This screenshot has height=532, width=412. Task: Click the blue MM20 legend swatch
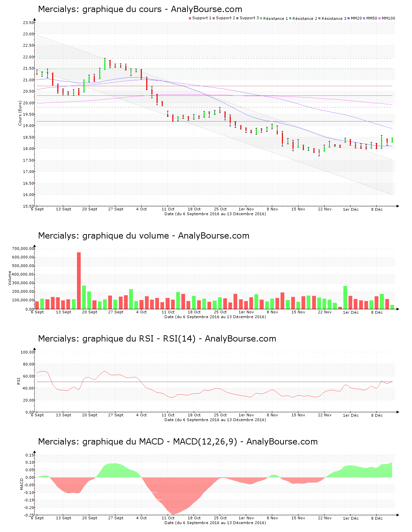click(x=349, y=18)
